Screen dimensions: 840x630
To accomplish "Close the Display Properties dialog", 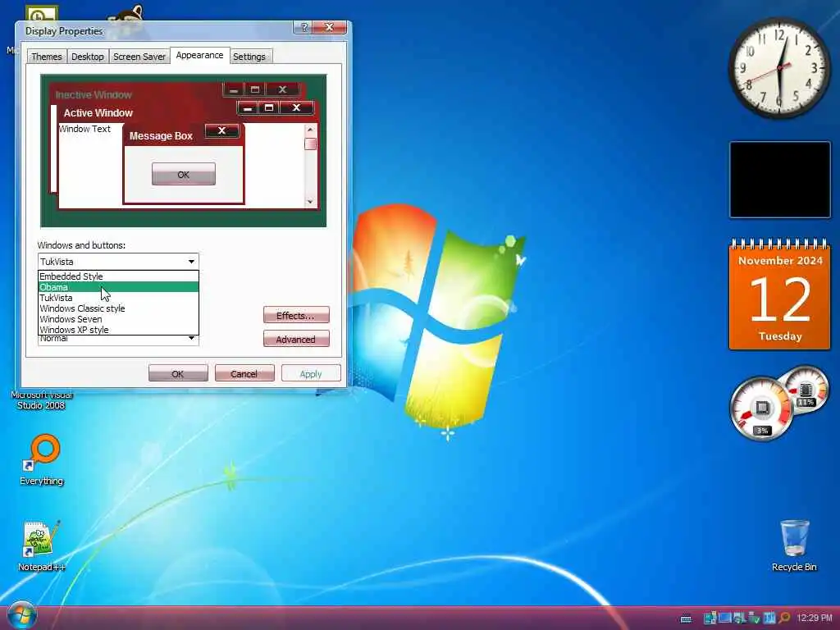I will coord(329,27).
